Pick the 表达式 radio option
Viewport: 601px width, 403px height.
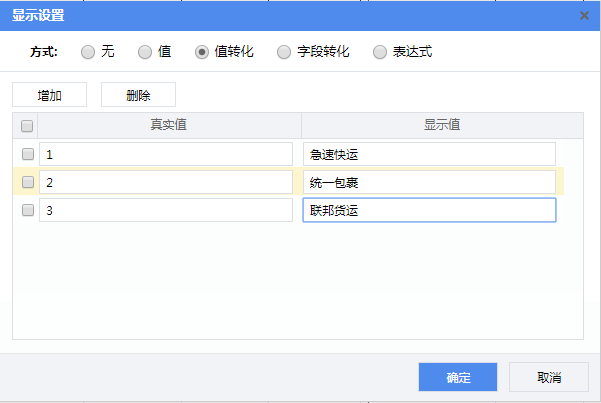tap(380, 52)
